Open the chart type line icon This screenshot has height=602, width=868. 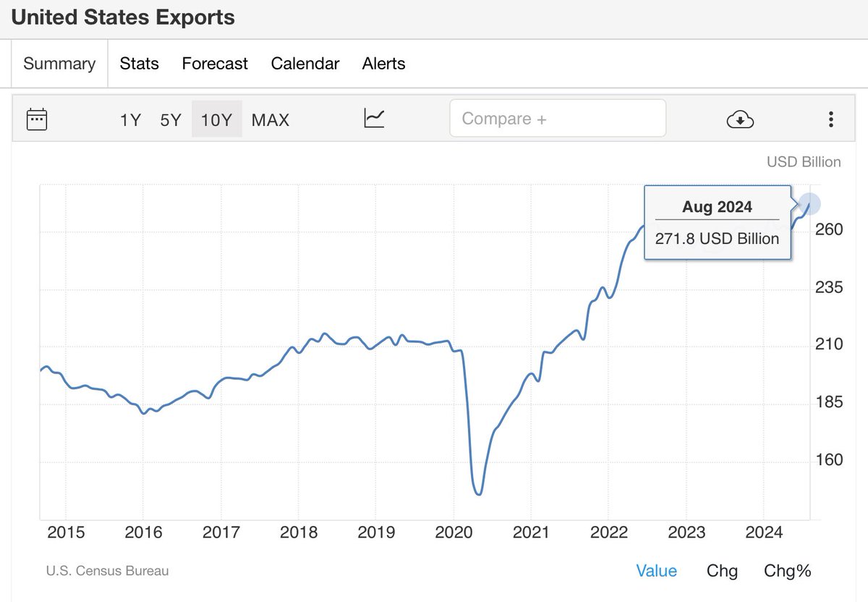point(374,117)
